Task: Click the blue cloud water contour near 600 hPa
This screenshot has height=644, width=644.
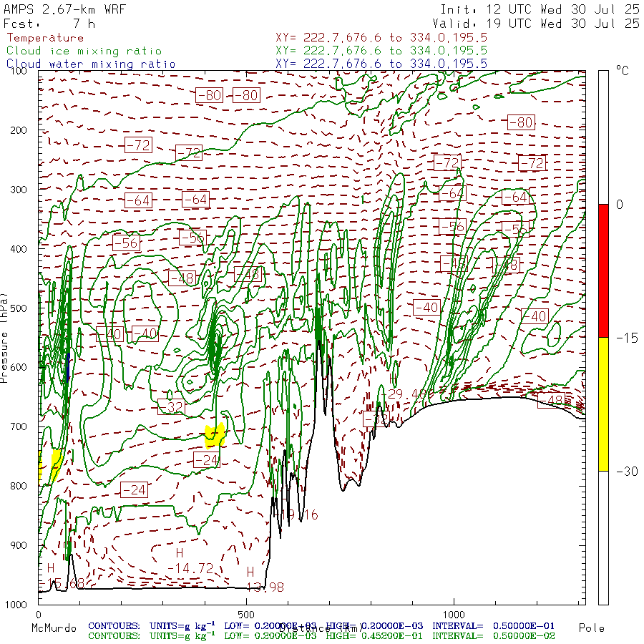Action: [x=68, y=368]
